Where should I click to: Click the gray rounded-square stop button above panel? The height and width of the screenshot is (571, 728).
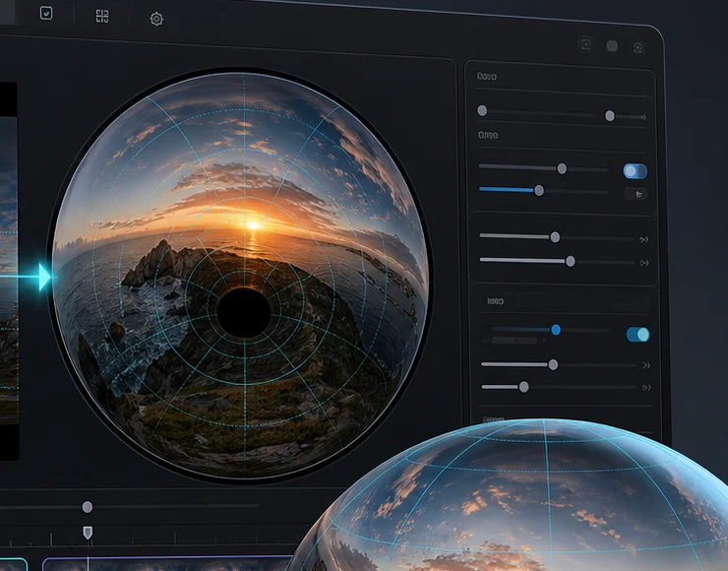click(x=612, y=45)
